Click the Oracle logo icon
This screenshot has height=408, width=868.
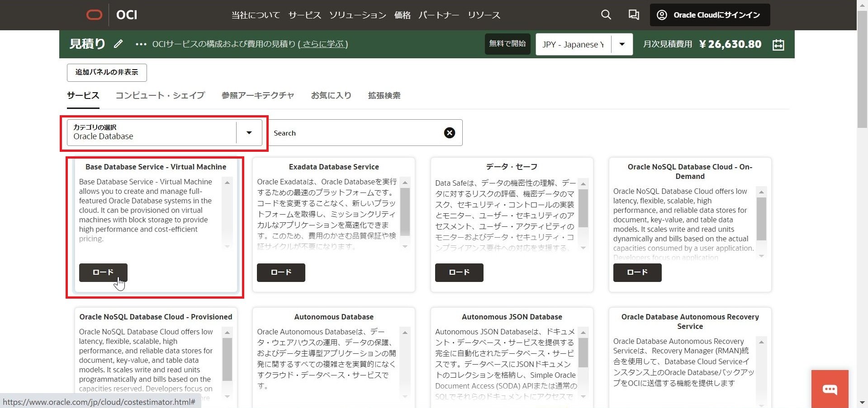[x=94, y=15]
